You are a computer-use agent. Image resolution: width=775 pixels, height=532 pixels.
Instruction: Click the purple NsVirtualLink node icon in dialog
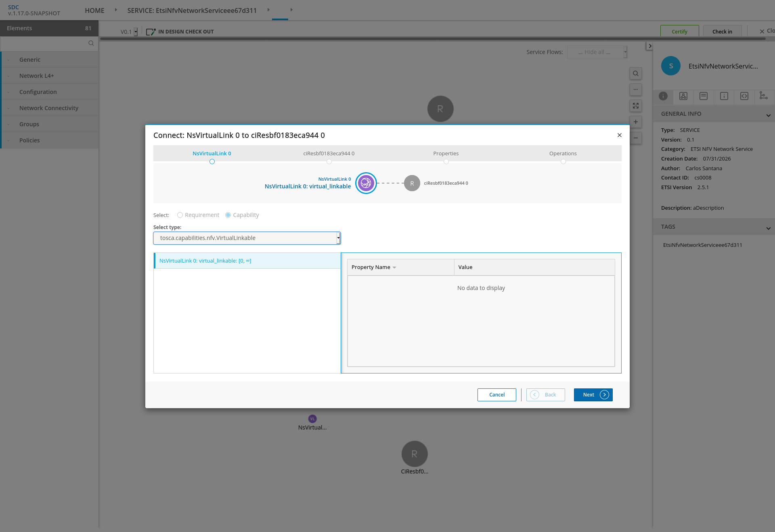(366, 183)
